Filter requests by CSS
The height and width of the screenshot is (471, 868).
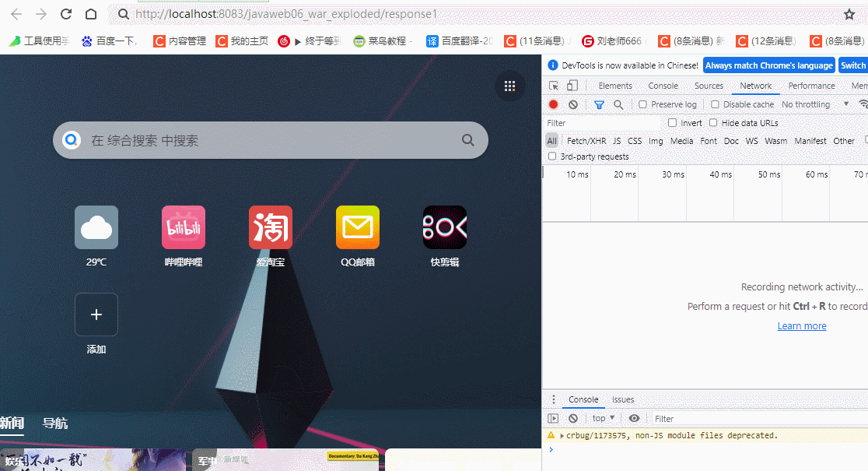coord(635,141)
